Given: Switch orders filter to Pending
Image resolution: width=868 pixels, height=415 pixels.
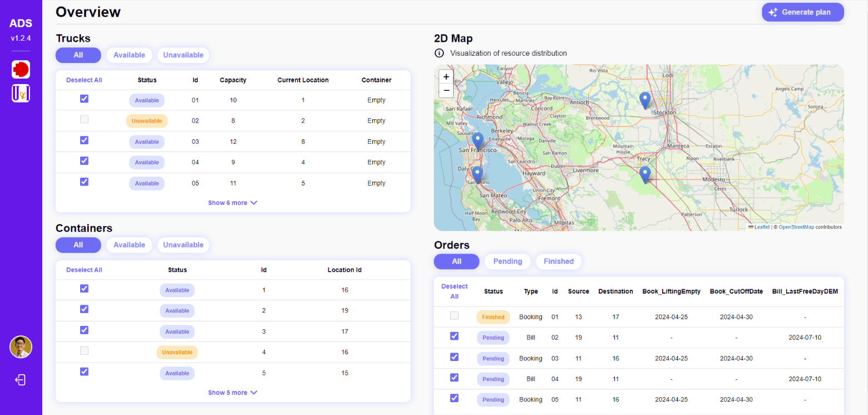Looking at the screenshot, I should click(507, 261).
